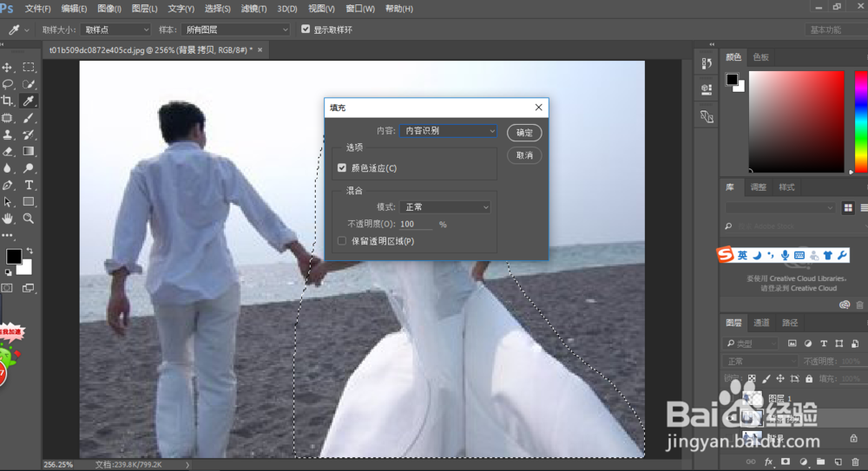Open the 样本 dropdown
The height and width of the screenshot is (471, 868).
235,29
